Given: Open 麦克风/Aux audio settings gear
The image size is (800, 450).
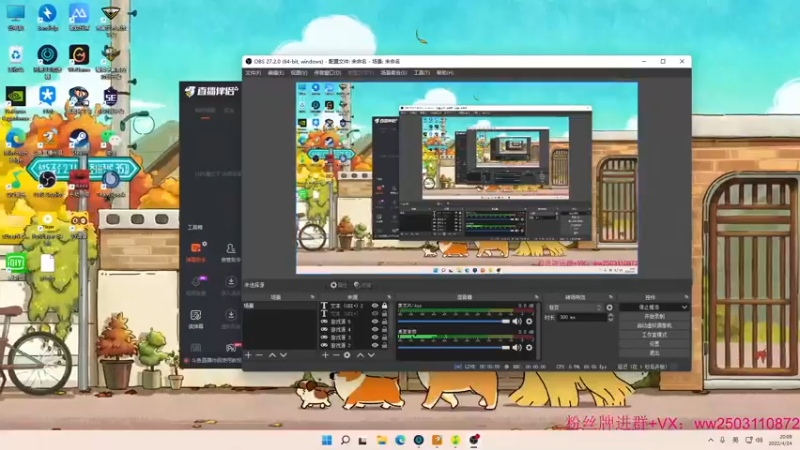Looking at the screenshot, I should [529, 321].
